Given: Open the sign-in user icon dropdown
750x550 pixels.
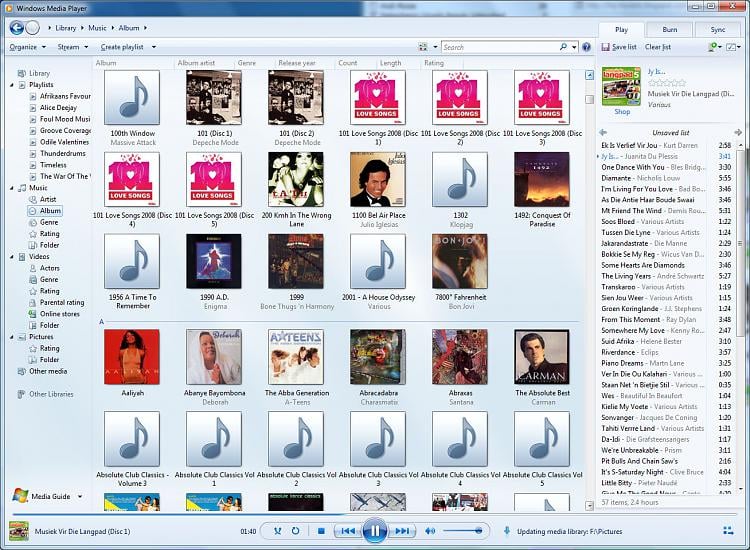Looking at the screenshot, I should [715, 47].
